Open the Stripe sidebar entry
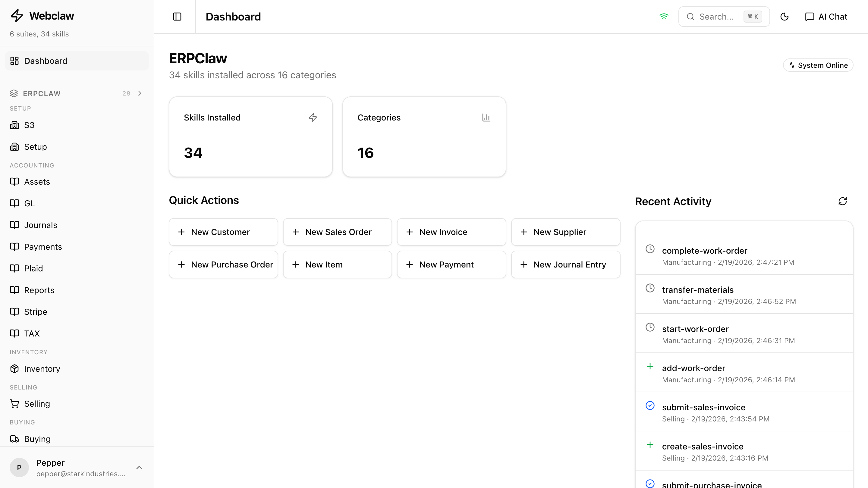The width and height of the screenshot is (868, 488). point(77,312)
